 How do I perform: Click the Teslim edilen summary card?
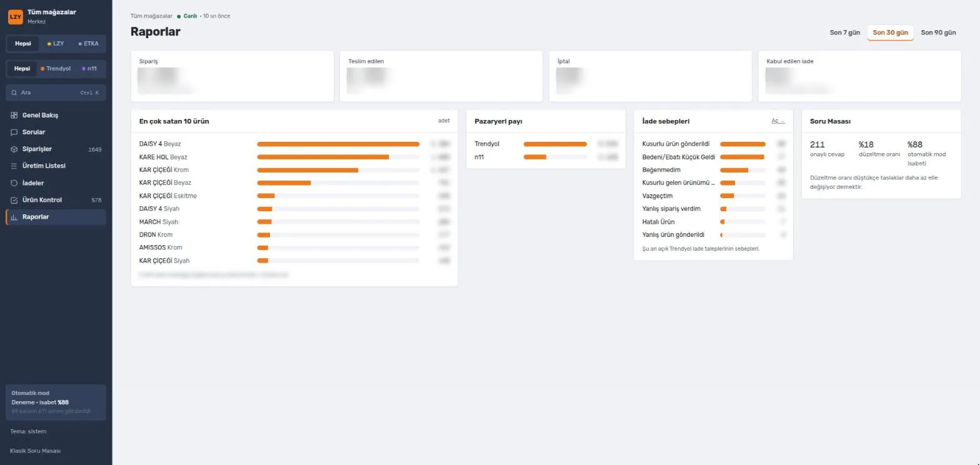pyautogui.click(x=441, y=76)
